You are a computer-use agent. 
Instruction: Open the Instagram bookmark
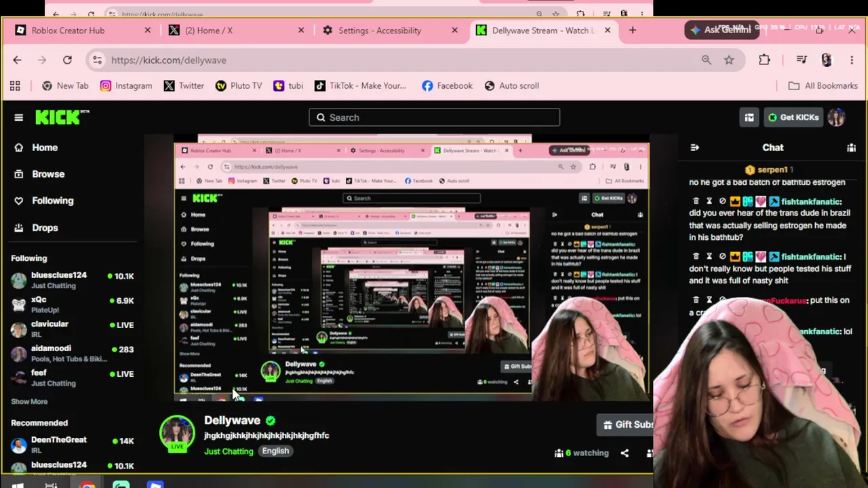click(126, 86)
